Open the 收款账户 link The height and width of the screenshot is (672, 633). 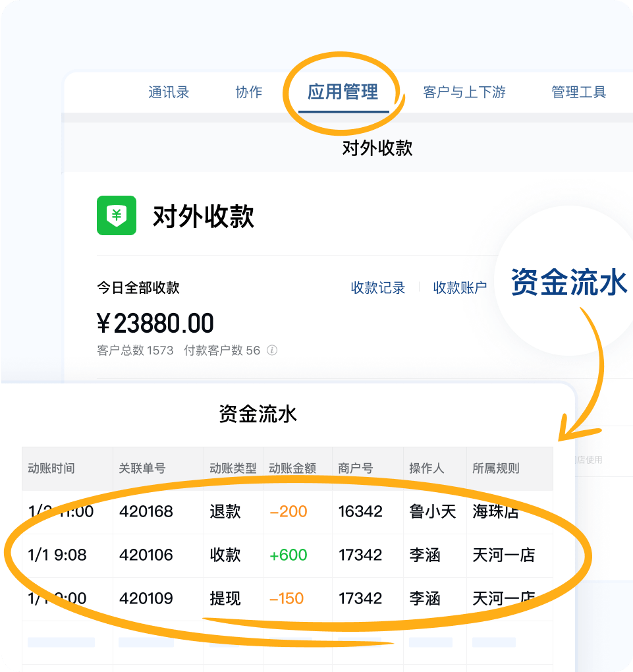point(460,288)
